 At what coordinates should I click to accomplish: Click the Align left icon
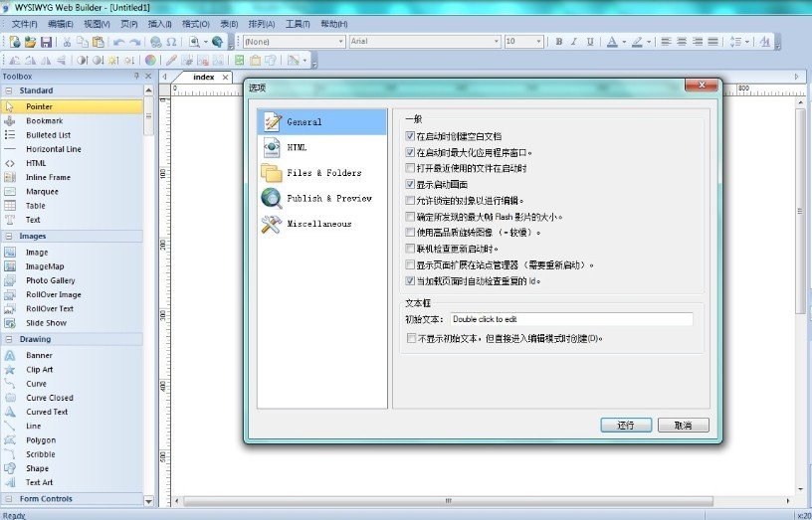[666, 42]
